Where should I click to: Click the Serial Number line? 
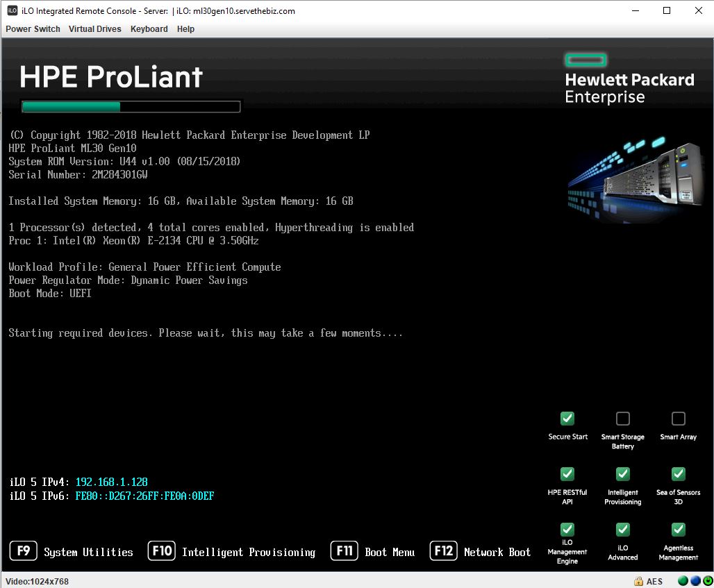78,175
